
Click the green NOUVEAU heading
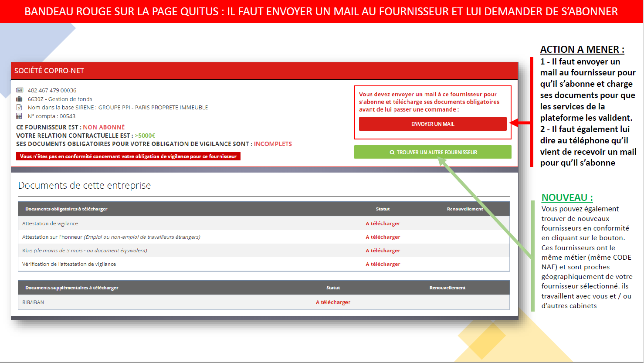[567, 197]
